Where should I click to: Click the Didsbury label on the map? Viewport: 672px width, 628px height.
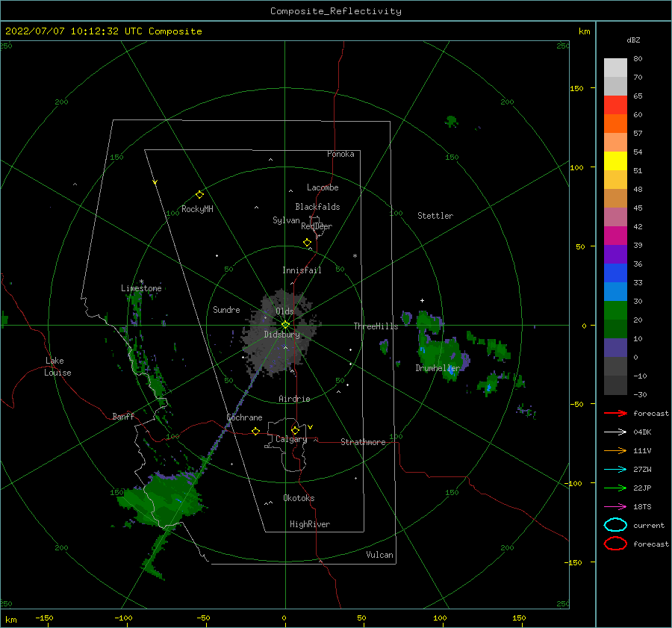click(x=281, y=335)
